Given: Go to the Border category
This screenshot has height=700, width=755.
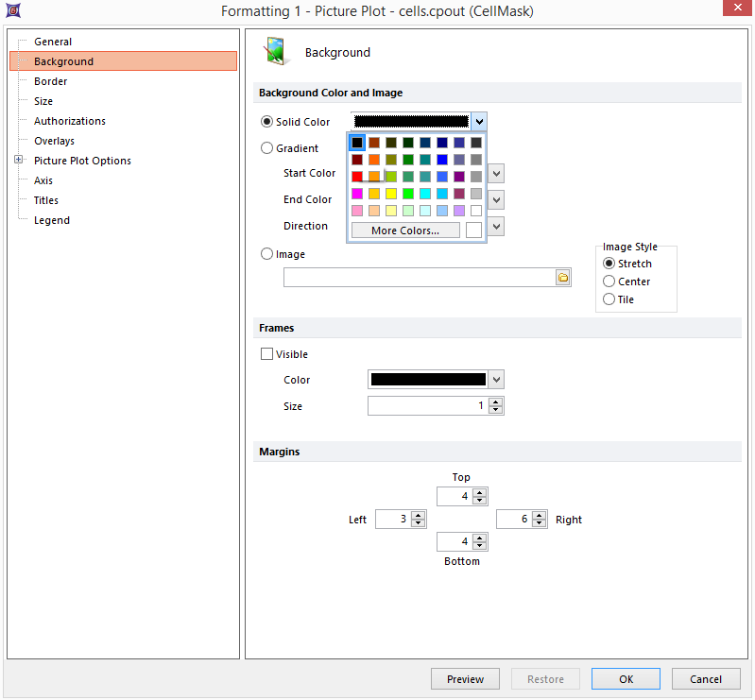Looking at the screenshot, I should tap(51, 81).
